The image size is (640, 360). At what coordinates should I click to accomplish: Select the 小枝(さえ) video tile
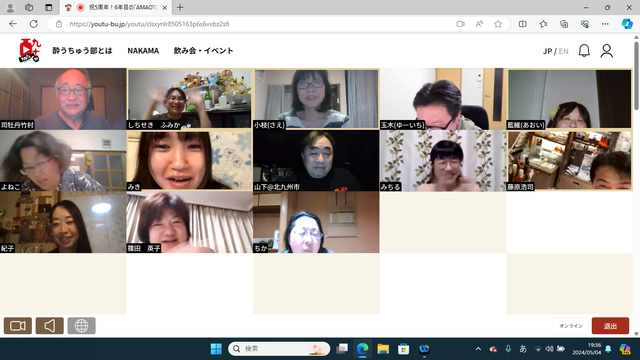click(316, 99)
